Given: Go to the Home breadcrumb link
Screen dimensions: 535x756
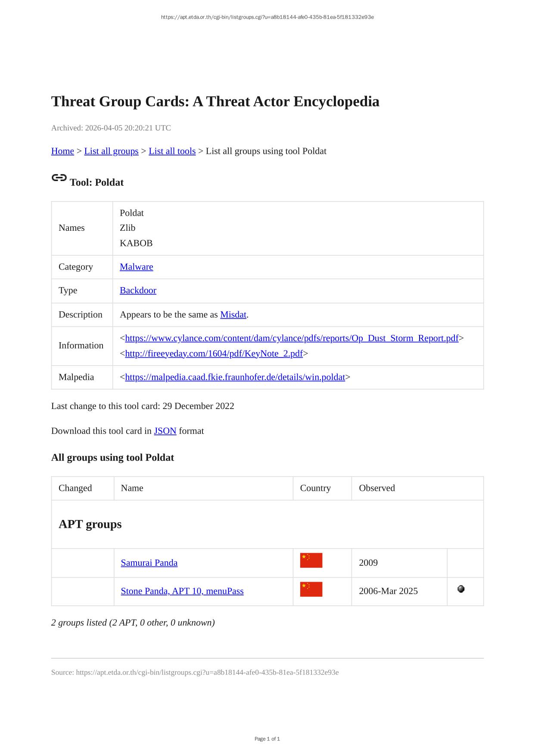Looking at the screenshot, I should [62, 151].
